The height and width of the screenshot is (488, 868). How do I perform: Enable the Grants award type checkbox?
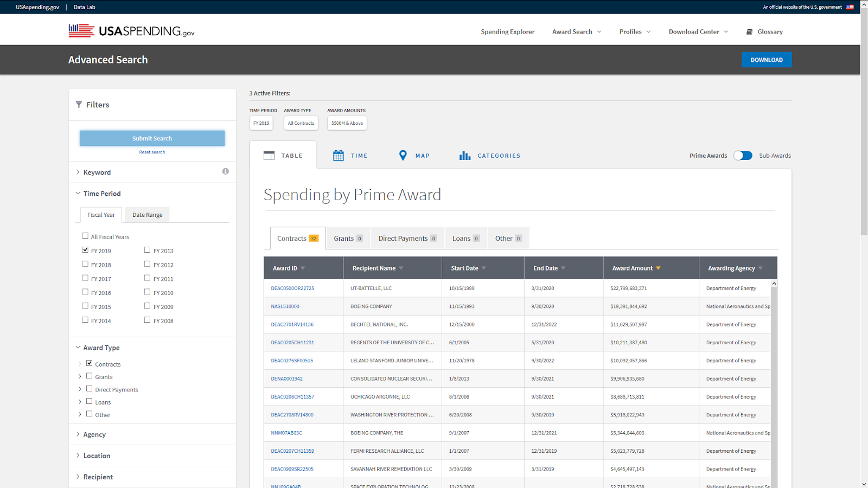tap(89, 376)
